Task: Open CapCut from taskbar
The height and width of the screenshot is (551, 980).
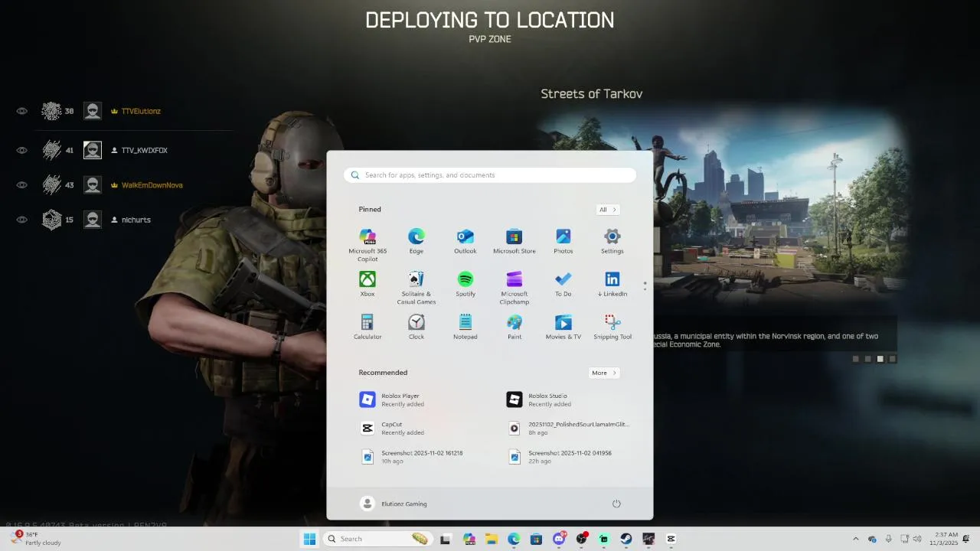Action: [671, 539]
